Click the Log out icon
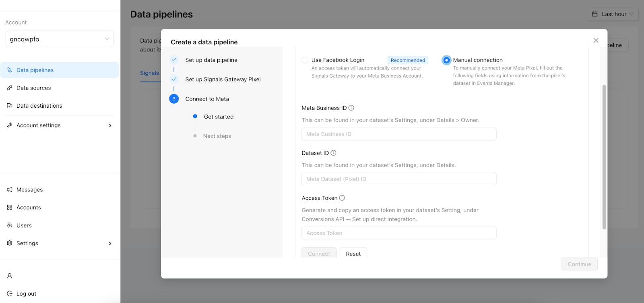The height and width of the screenshot is (303, 644). click(10, 294)
